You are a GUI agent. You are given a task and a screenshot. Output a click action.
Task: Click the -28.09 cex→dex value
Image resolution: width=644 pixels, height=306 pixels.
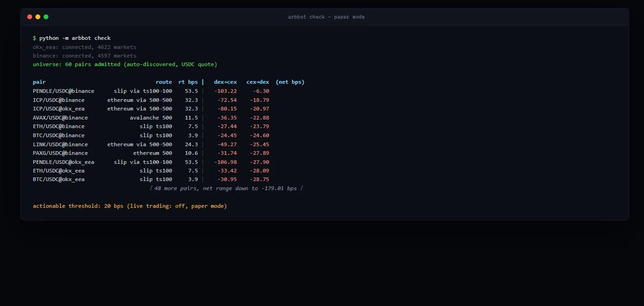point(259,171)
